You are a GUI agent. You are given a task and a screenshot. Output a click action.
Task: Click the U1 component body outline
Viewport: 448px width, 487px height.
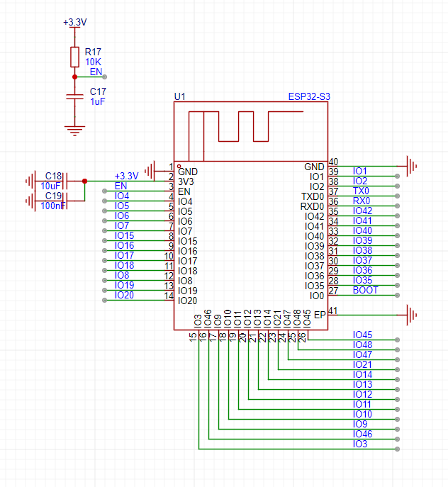251,216
